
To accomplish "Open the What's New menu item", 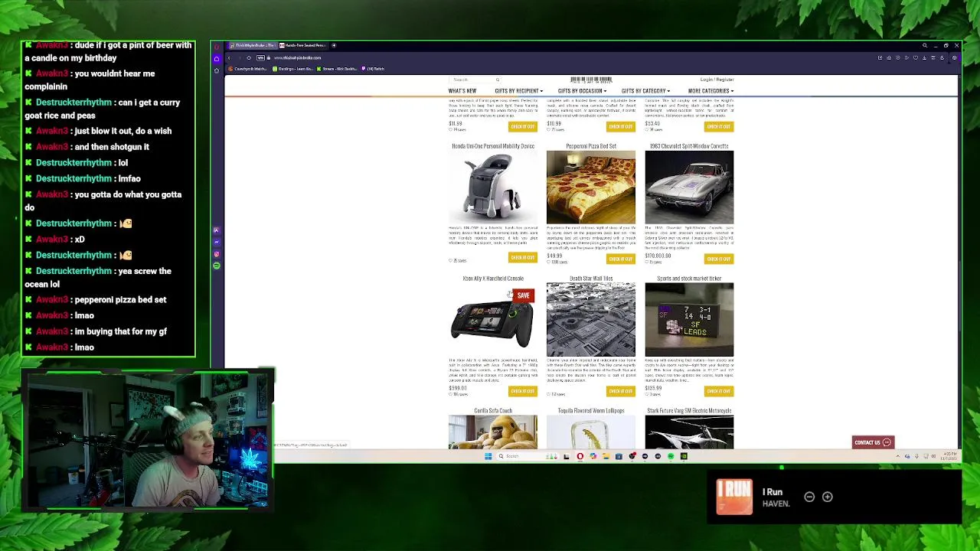I will pos(462,91).
